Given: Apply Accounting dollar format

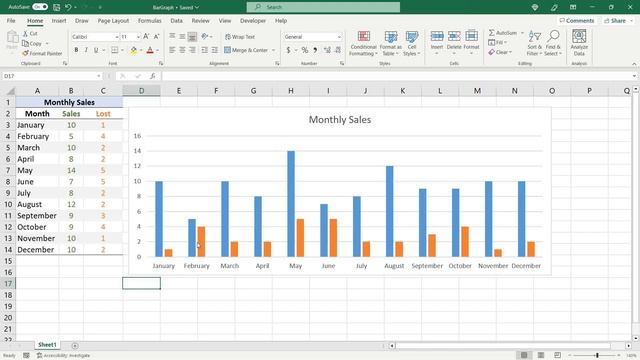Looking at the screenshot, I should (x=288, y=50).
